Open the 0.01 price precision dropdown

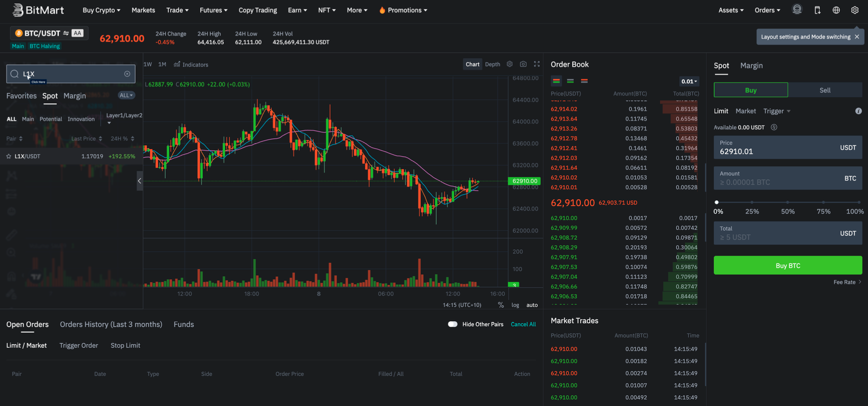pyautogui.click(x=689, y=81)
